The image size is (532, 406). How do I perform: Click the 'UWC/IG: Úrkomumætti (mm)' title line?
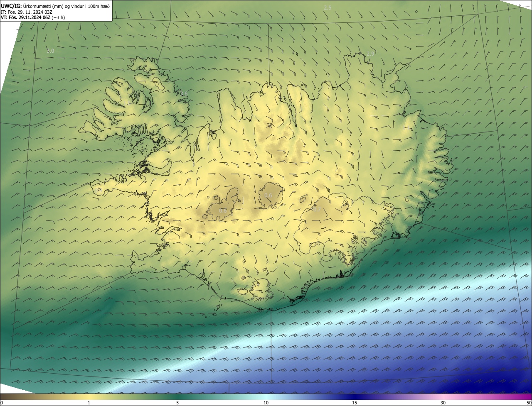tap(55, 6)
